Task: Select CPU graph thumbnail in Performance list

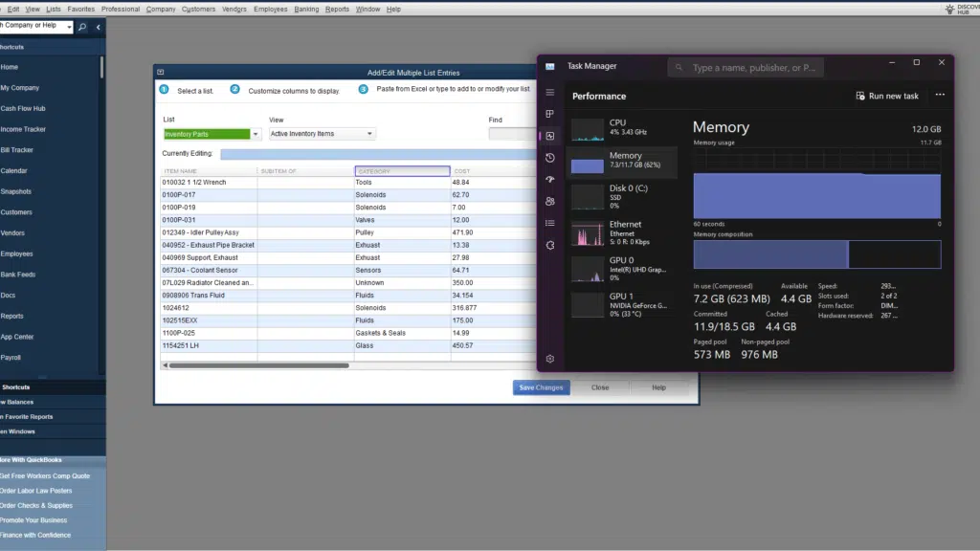Action: click(x=588, y=129)
